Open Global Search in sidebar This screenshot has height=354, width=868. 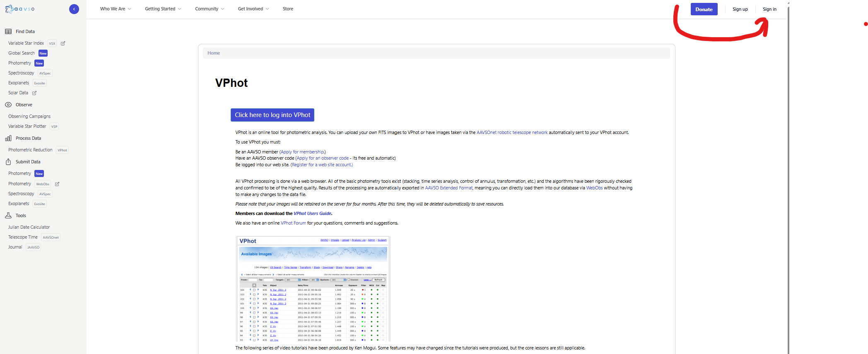[x=22, y=53]
